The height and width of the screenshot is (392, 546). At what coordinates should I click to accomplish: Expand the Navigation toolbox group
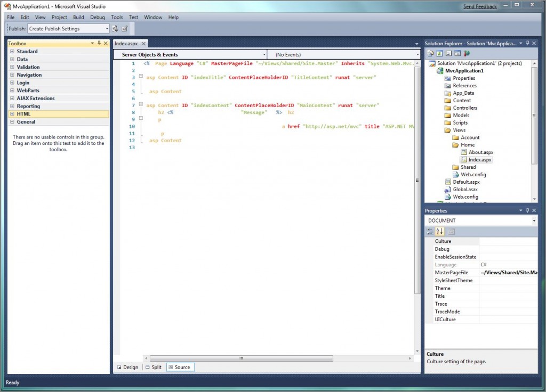(12, 75)
